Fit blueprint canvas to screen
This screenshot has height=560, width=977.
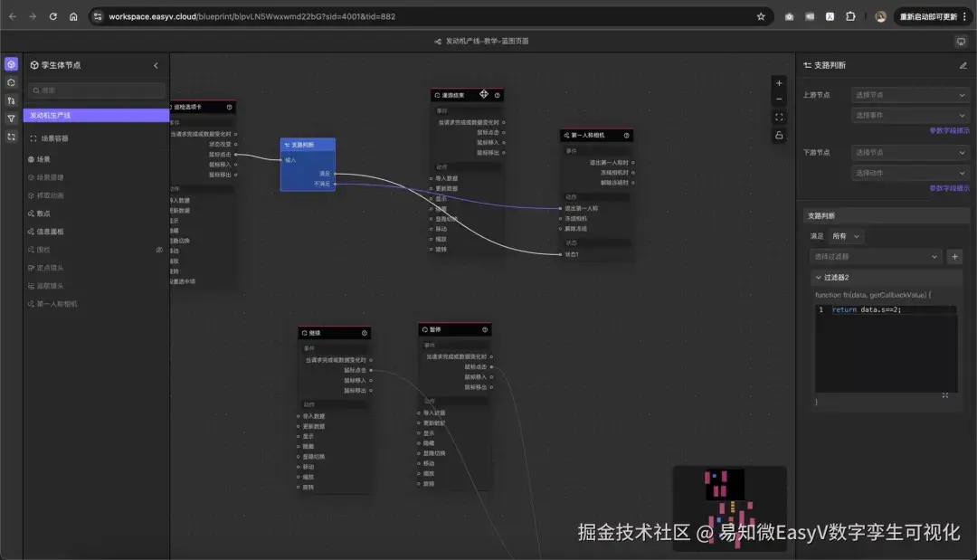779,117
